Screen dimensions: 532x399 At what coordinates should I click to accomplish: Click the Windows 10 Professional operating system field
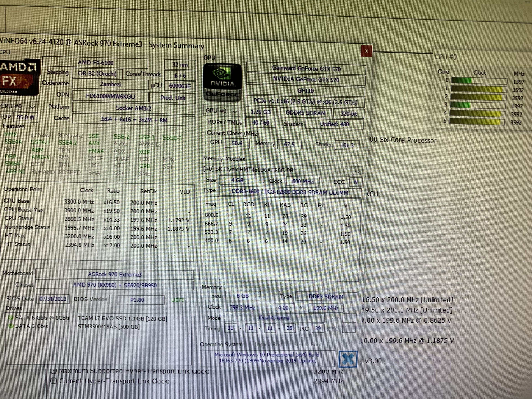267,358
